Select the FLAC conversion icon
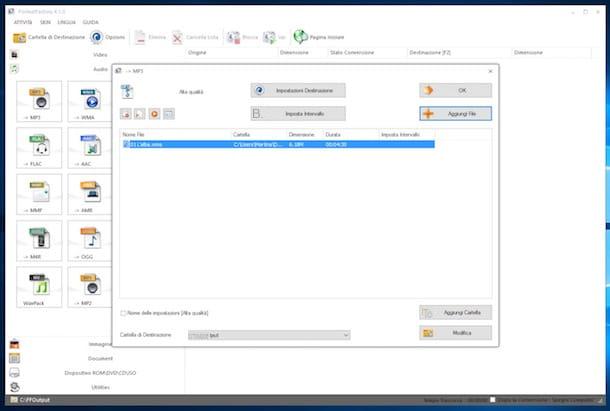 [x=39, y=148]
